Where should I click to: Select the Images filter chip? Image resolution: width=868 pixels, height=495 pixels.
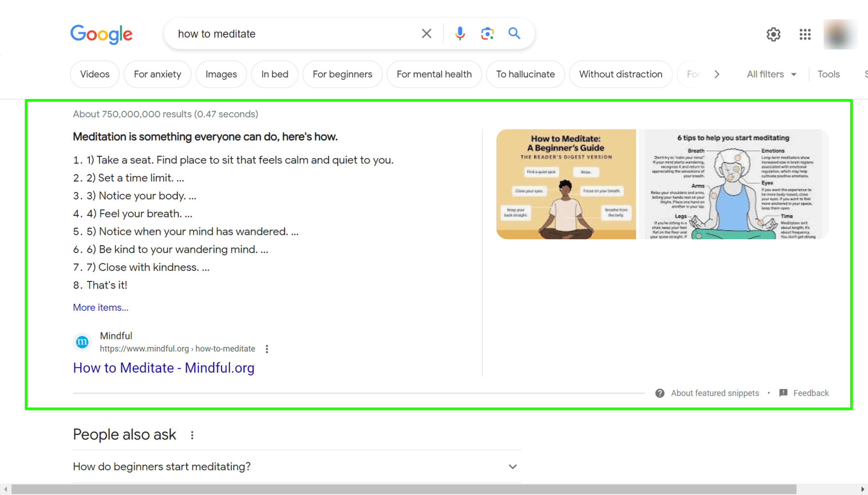tap(221, 74)
